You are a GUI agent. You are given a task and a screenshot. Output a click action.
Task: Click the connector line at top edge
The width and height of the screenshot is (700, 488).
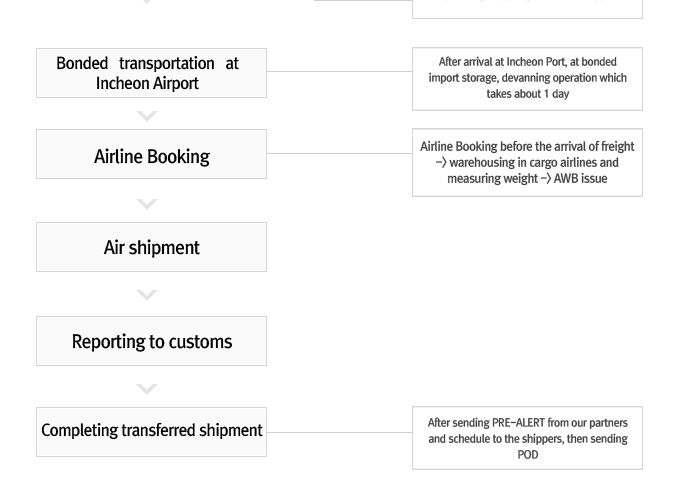[x=363, y=0]
